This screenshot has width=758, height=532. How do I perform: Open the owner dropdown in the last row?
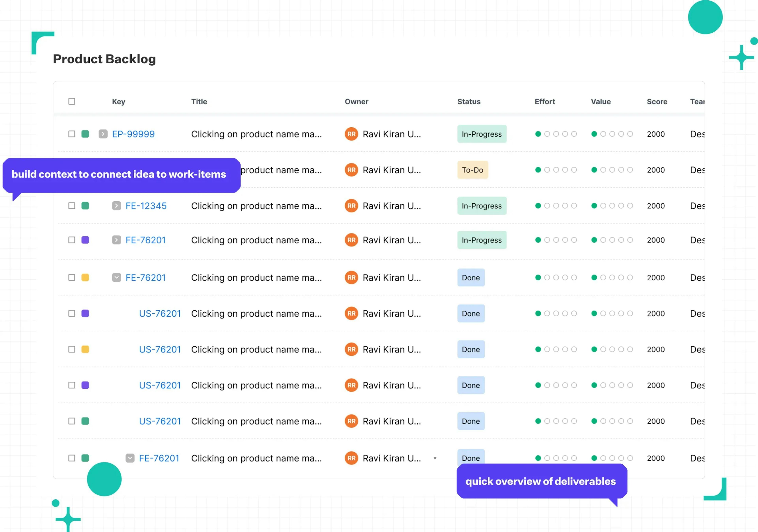[x=435, y=458]
